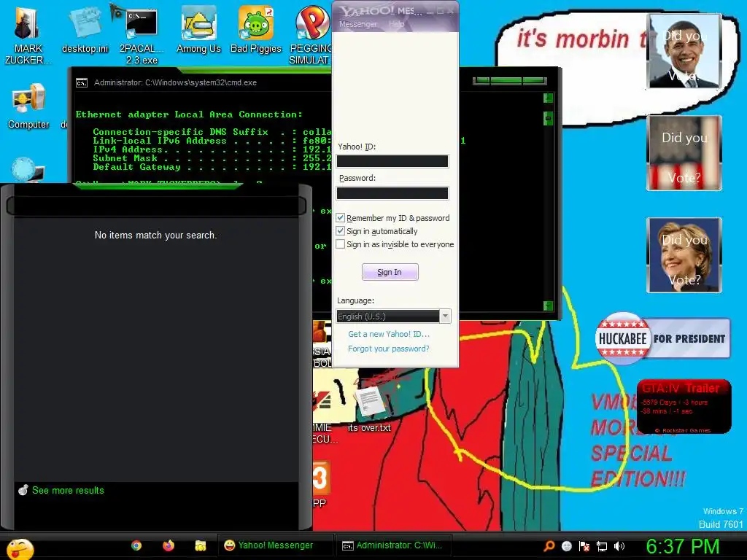Click the Start menu search box
The height and width of the screenshot is (560, 747).
point(156,206)
